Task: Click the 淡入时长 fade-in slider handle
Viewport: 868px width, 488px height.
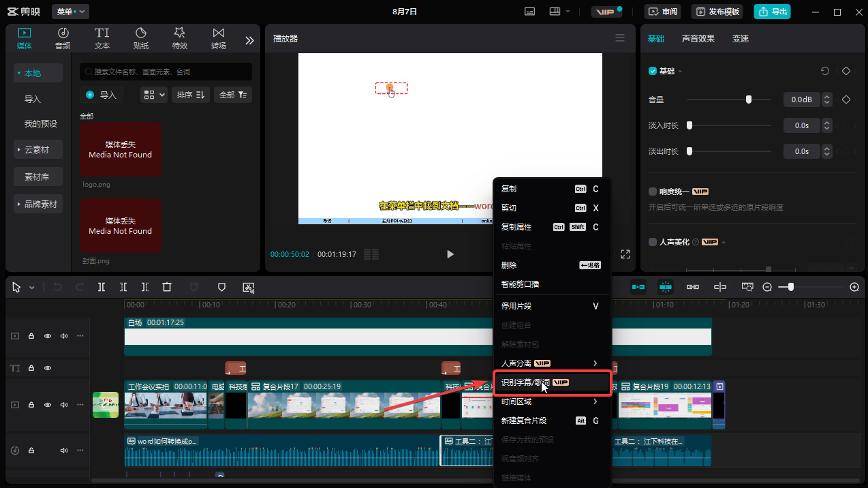Action: [689, 125]
